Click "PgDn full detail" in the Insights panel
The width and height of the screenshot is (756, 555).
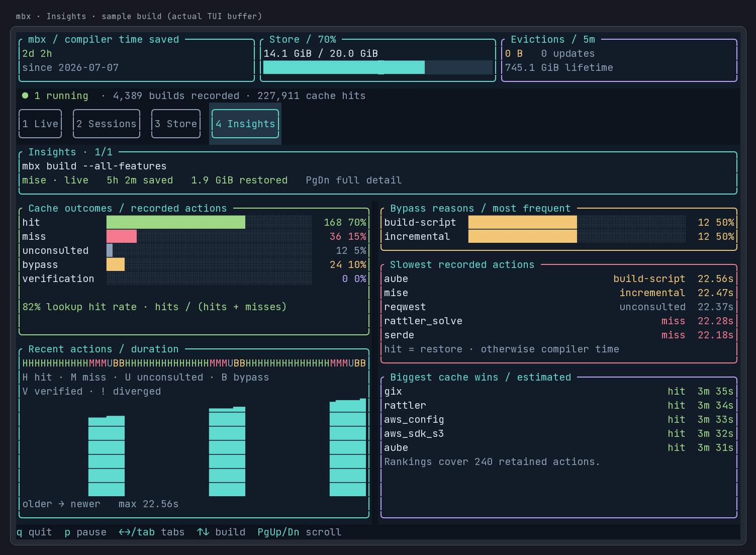tap(354, 180)
